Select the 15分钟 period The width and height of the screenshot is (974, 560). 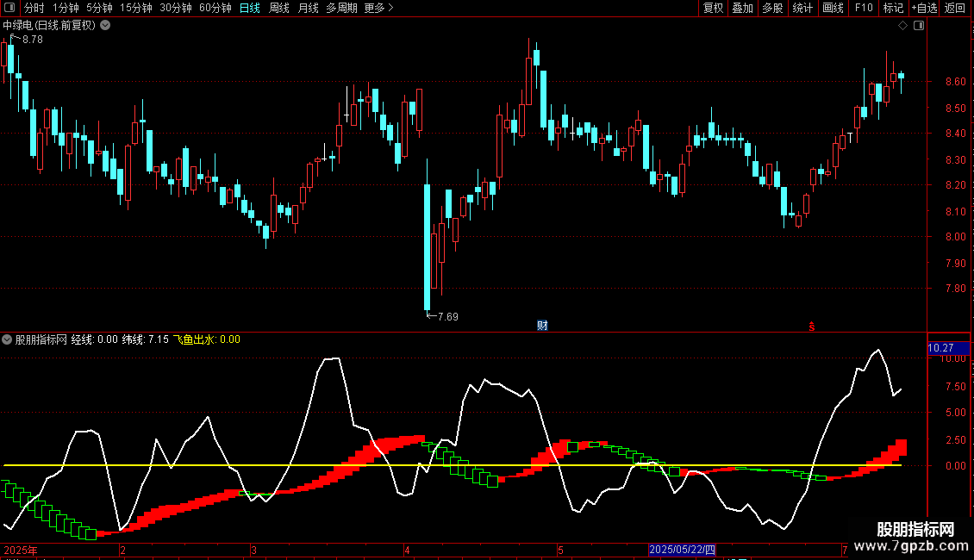(x=136, y=8)
